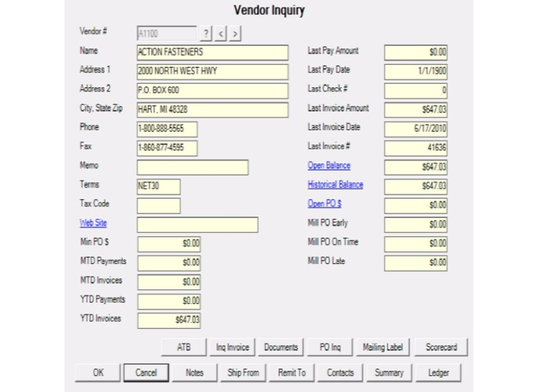Go to next vendor with right arrow
This screenshot has height=392, width=537.
[x=236, y=33]
